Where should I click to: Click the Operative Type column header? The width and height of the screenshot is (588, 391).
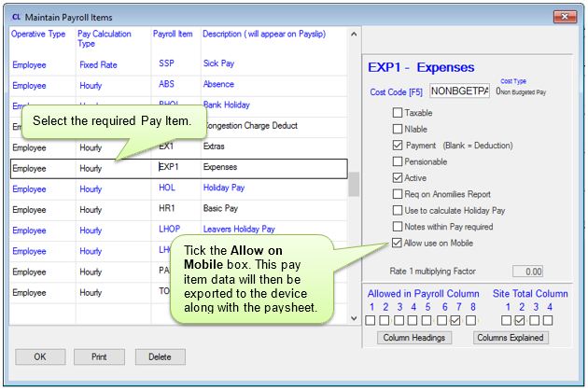[38, 35]
